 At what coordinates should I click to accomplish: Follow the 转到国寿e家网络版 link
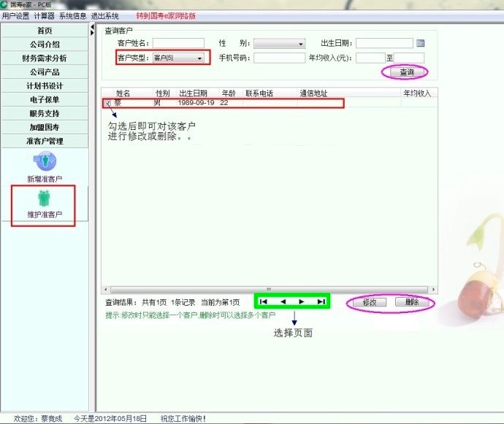click(x=166, y=16)
